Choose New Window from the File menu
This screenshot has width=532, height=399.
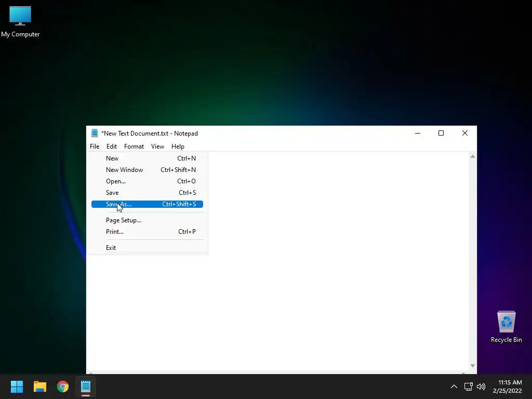pos(147,170)
